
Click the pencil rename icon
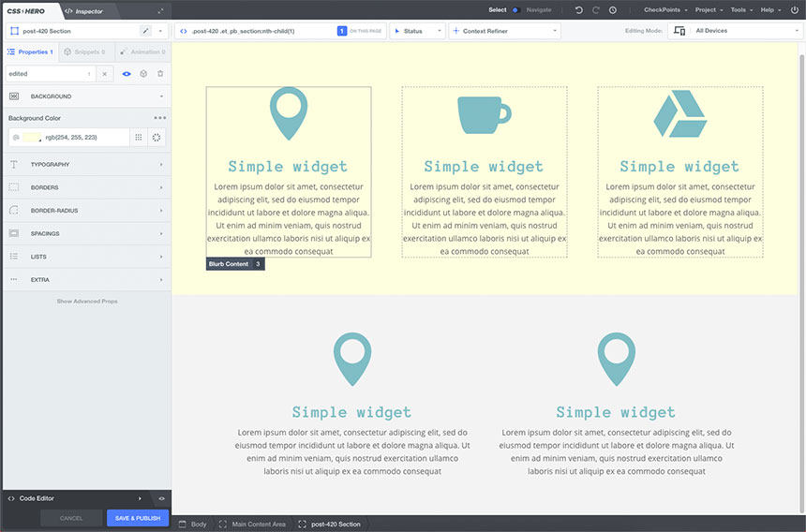pyautogui.click(x=145, y=31)
